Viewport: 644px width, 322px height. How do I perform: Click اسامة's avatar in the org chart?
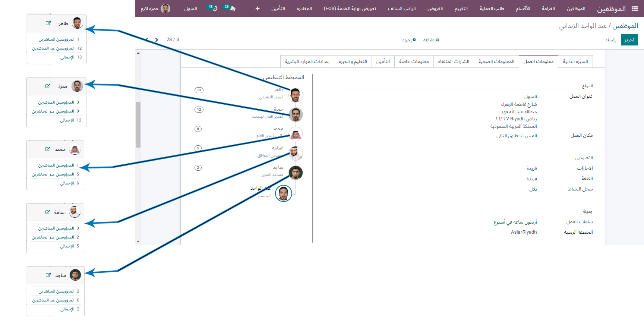[296, 153]
